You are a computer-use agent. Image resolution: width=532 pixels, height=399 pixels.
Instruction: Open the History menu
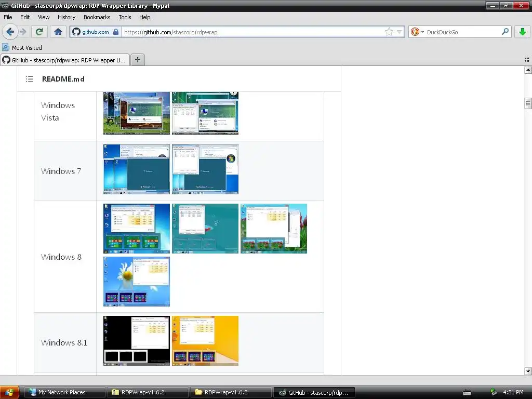click(66, 17)
